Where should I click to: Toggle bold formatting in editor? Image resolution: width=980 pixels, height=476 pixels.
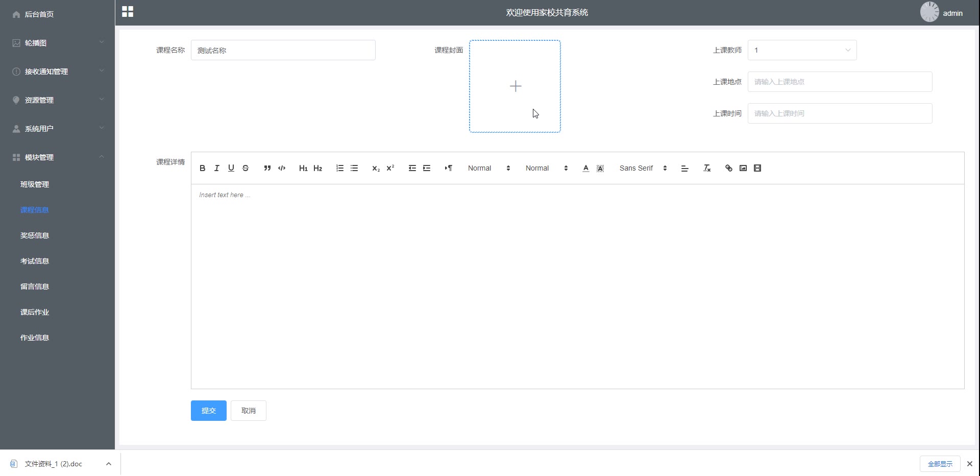[203, 168]
